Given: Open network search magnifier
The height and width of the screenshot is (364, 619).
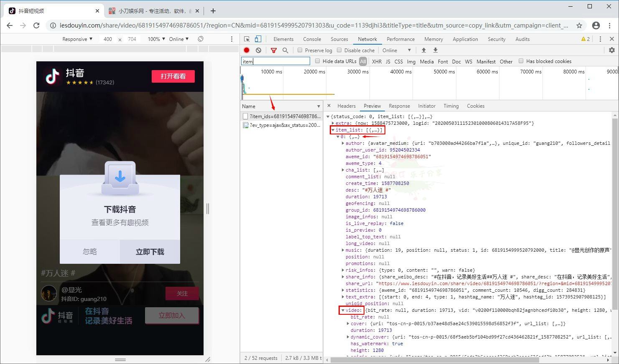Looking at the screenshot, I should coord(285,50).
